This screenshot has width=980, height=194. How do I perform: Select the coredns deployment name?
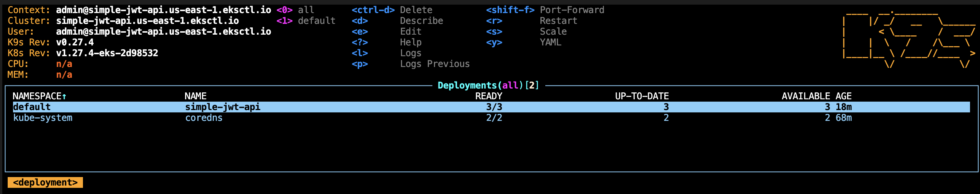point(204,118)
